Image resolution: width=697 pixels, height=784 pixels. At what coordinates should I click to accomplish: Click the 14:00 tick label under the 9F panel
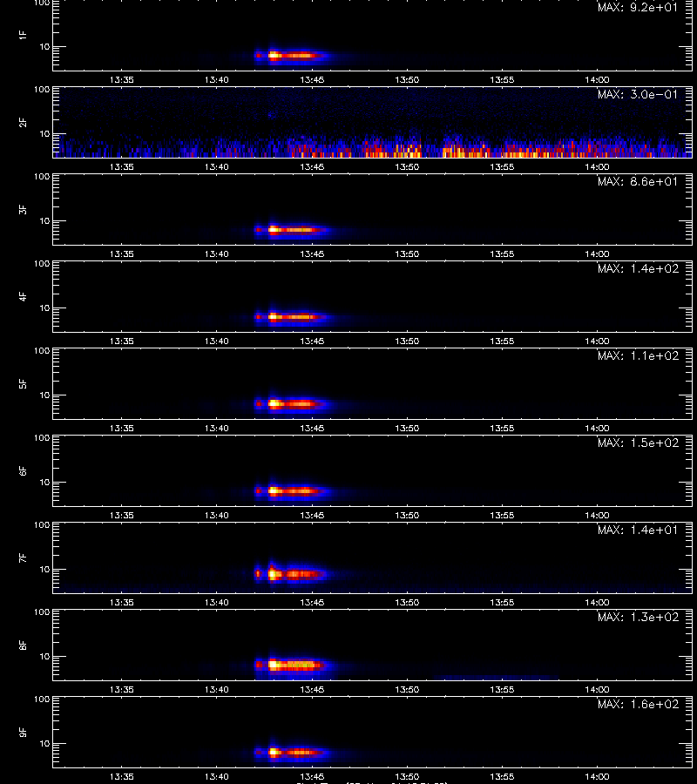pyautogui.click(x=597, y=776)
